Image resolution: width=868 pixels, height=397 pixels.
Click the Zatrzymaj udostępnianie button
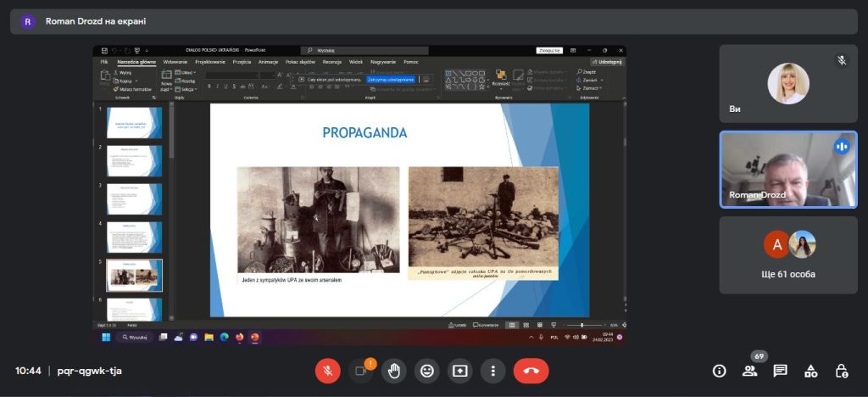click(392, 79)
